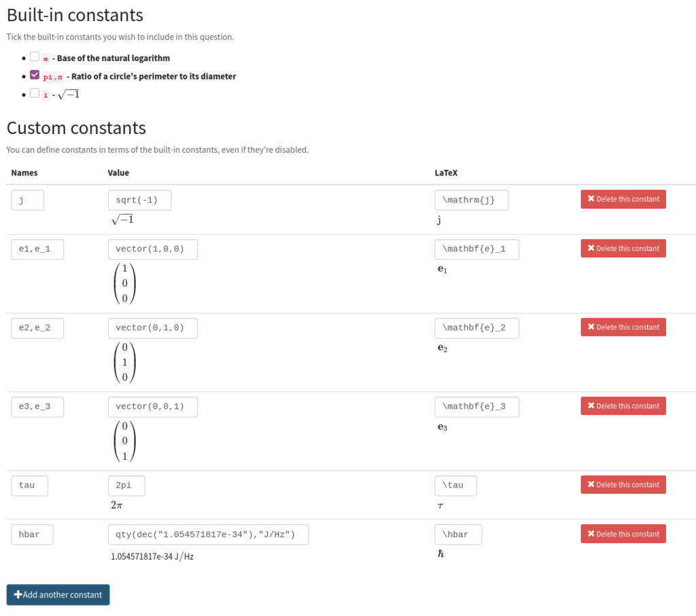Delete the e1,e_1 vector constant
This screenshot has height=616, width=696.
click(623, 248)
